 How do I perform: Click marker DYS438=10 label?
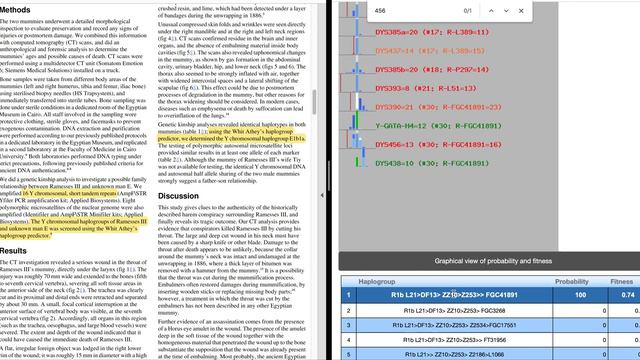tap(432, 164)
